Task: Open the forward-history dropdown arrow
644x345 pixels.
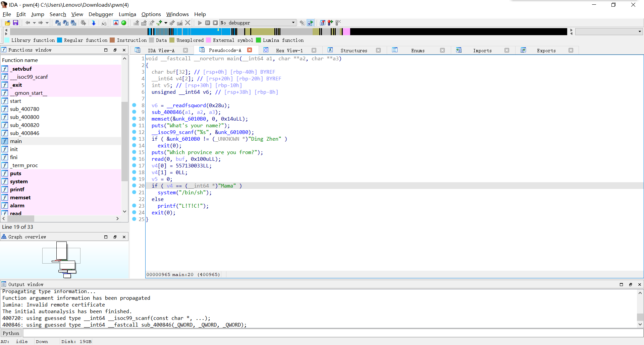Action: (47, 23)
